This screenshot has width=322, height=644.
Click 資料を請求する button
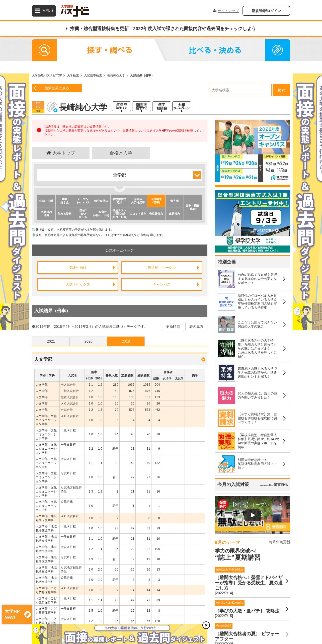(122, 106)
